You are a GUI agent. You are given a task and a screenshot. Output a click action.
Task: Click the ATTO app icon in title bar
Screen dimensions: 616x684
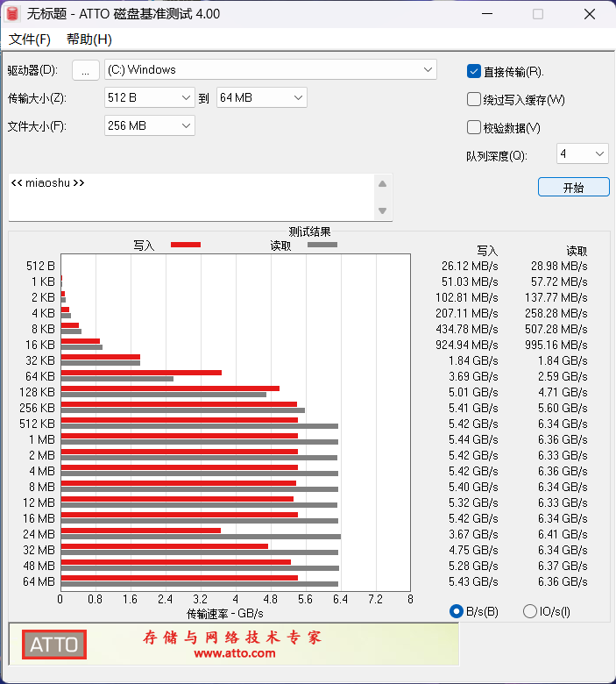12,14
